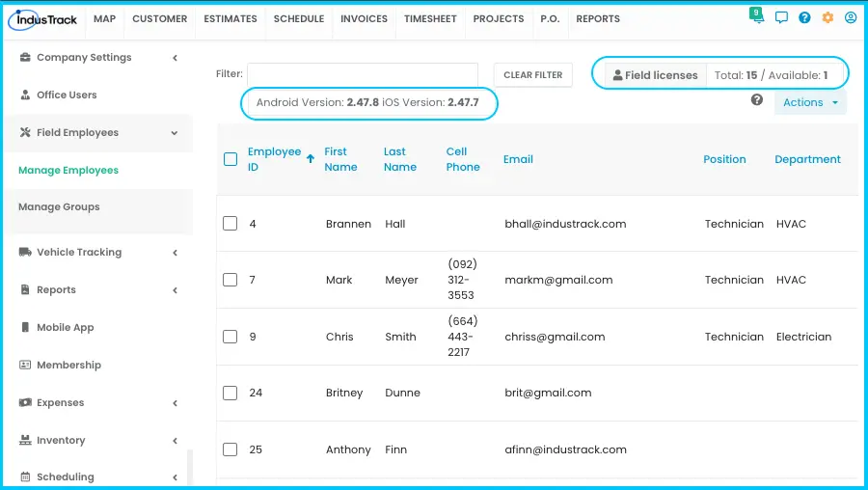The height and width of the screenshot is (490, 868).
Task: Expand Inventory chevron
Action: tap(175, 441)
